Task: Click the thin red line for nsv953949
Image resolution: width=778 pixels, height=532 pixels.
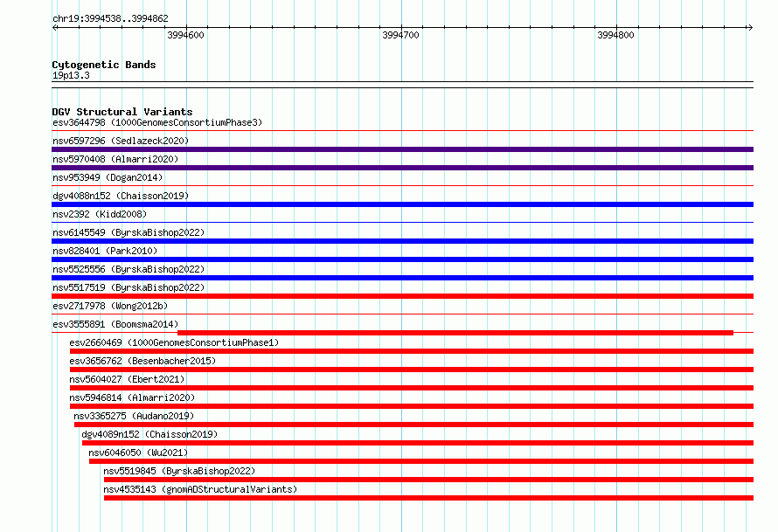Action: pos(402,186)
